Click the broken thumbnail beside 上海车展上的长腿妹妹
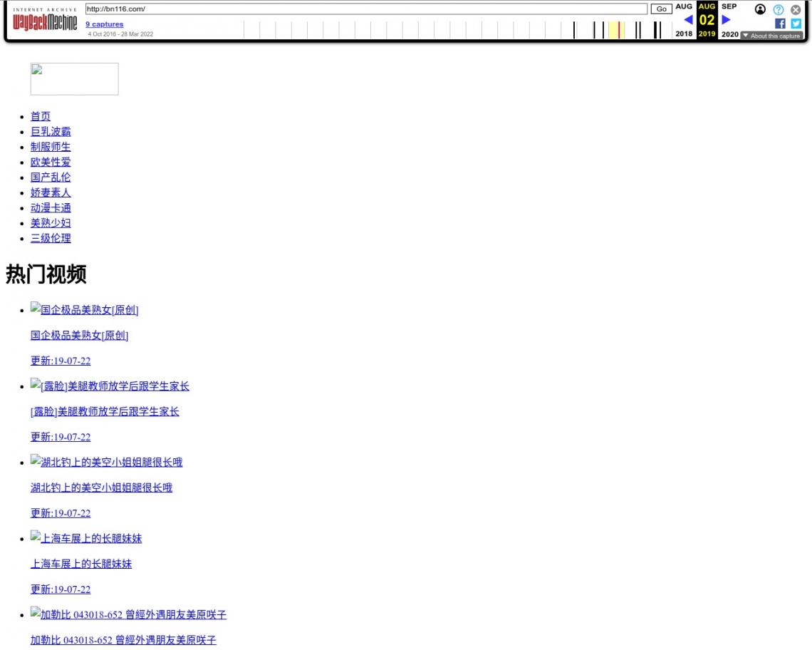The width and height of the screenshot is (812, 650). pyautogui.click(x=35, y=536)
